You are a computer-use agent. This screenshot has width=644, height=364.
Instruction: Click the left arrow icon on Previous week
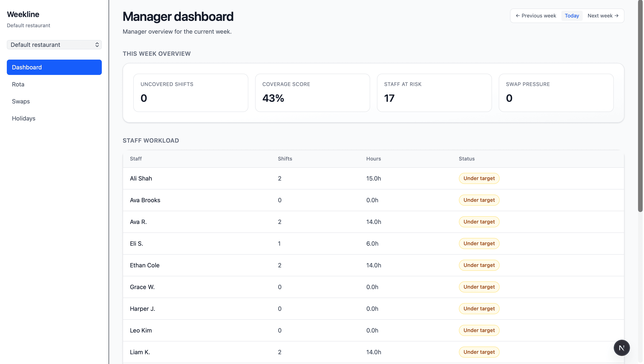517,16
